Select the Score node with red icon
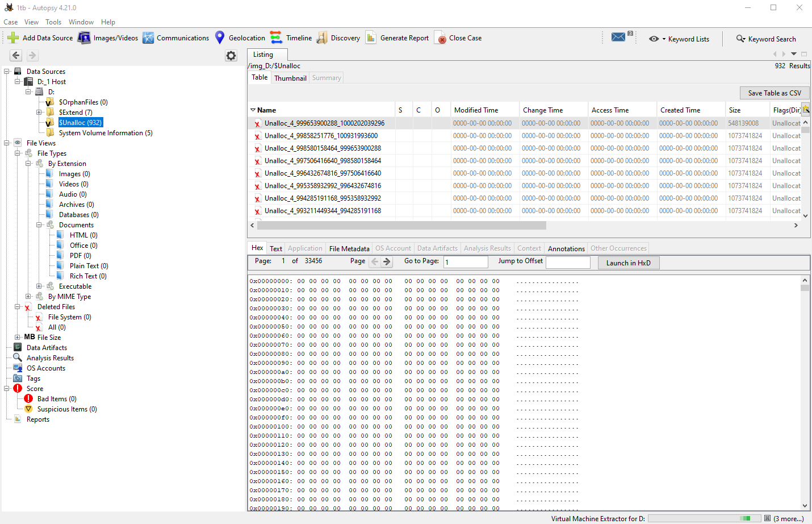812x524 pixels. (35, 389)
